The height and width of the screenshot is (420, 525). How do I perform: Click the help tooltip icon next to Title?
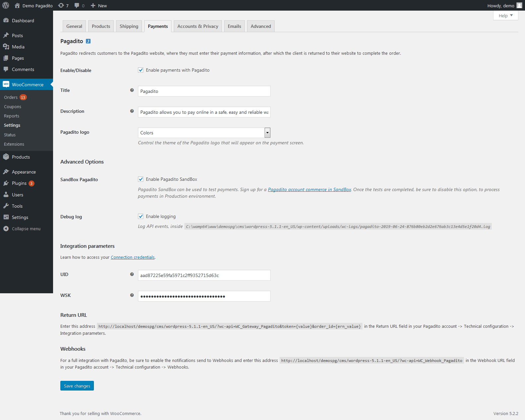click(132, 90)
